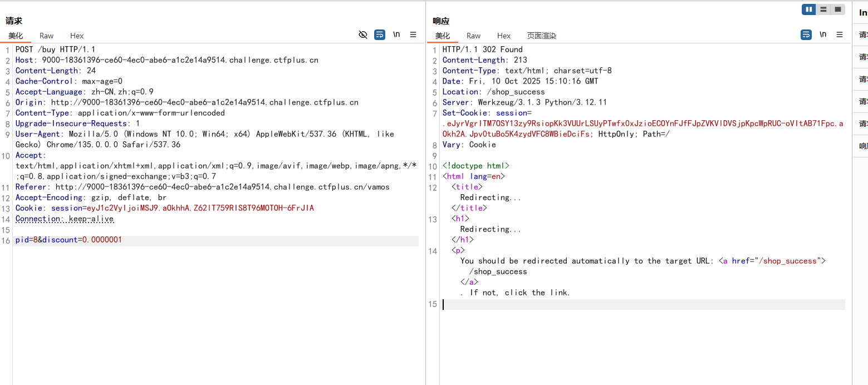
Task: Show \n line-break characters in response panel
Action: [823, 34]
